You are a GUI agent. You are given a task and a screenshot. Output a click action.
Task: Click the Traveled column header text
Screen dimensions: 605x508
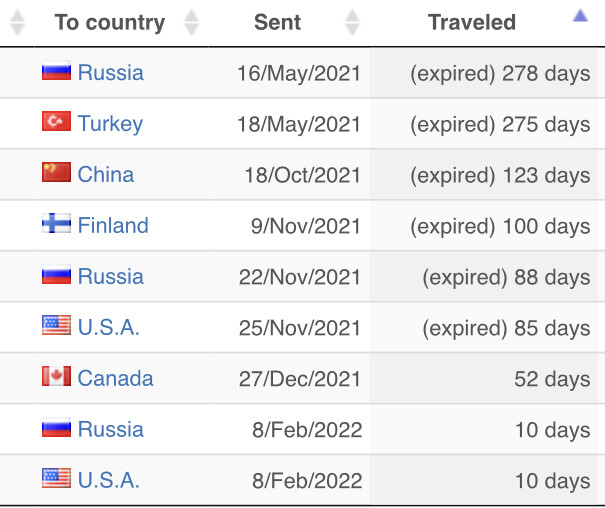click(472, 22)
